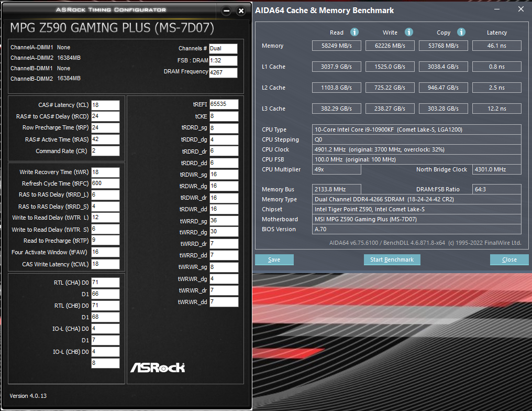Click the tRDRD_dg value field
This screenshot has height=411, width=532.
click(224, 139)
